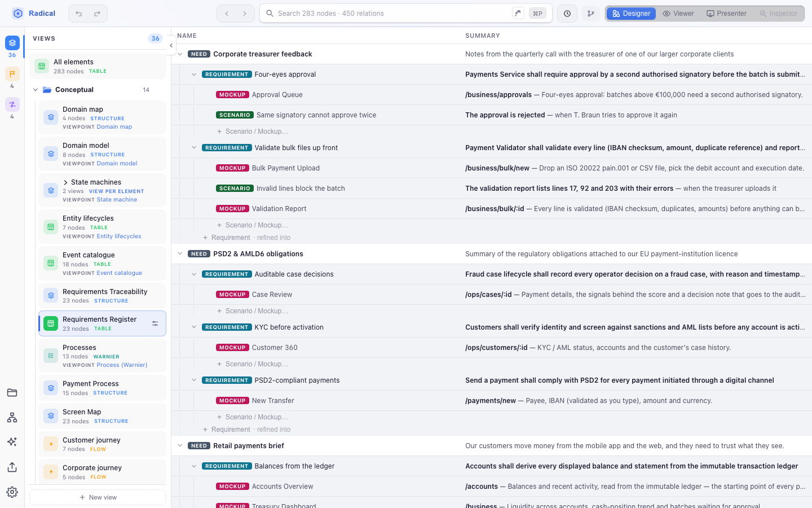This screenshot has height=508, width=812.
Task: Add requirement under PSD2 & AMLD6 obligations
Action: (247, 430)
